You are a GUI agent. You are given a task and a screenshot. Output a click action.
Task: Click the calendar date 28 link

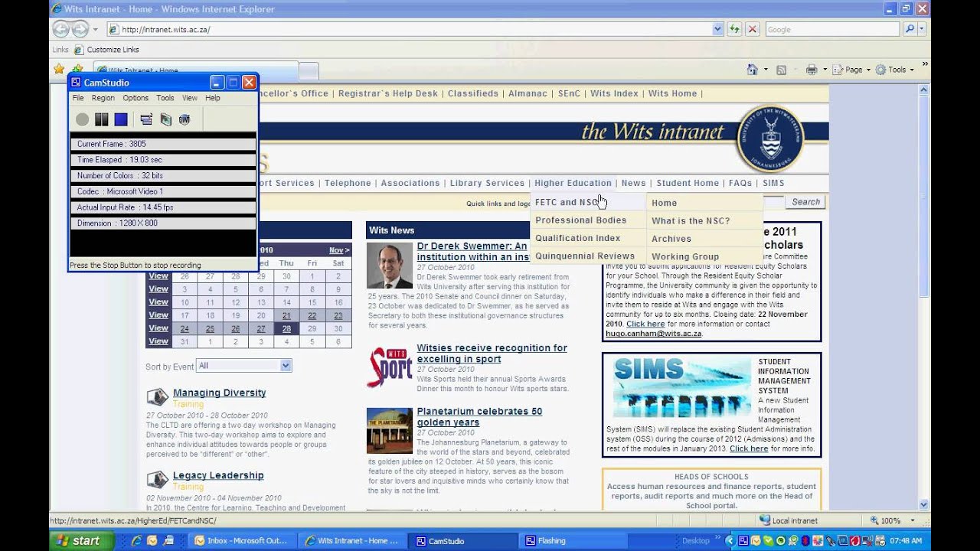point(286,328)
